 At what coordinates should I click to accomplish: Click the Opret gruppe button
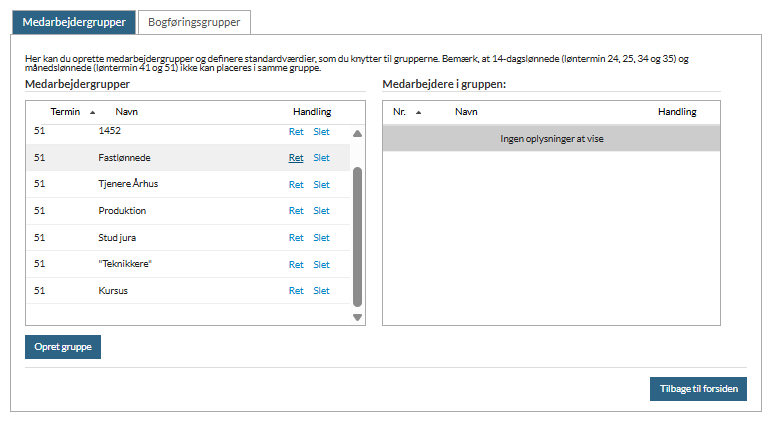click(x=63, y=347)
